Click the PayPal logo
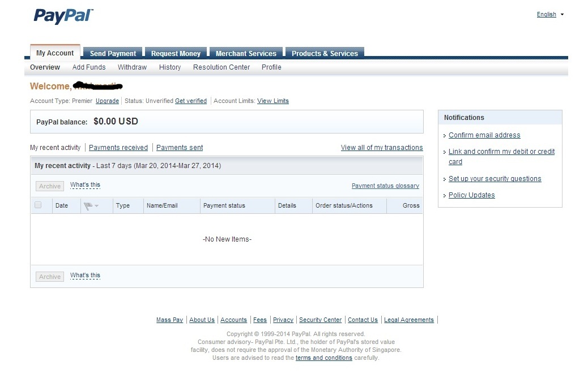 point(63,16)
